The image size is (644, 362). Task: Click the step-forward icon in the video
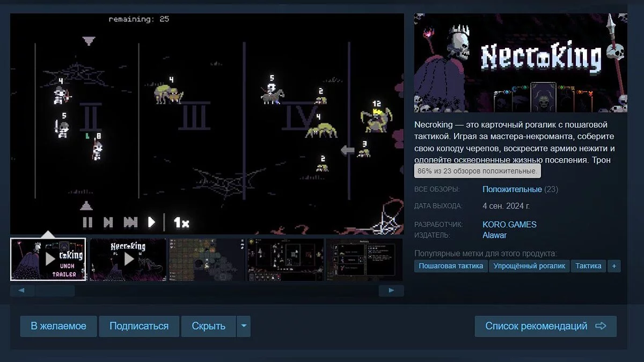pyautogui.click(x=108, y=222)
